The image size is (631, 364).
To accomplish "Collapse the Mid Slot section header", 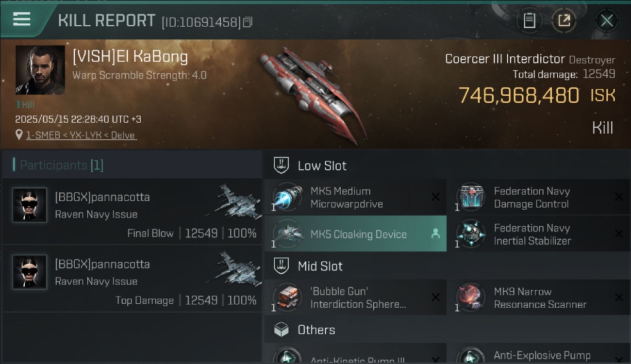I will [x=448, y=266].
